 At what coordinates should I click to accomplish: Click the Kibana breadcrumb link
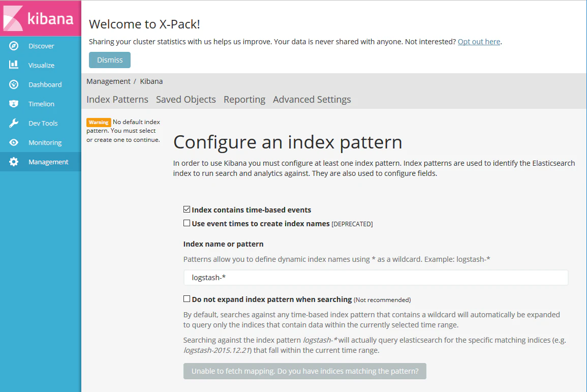(151, 81)
